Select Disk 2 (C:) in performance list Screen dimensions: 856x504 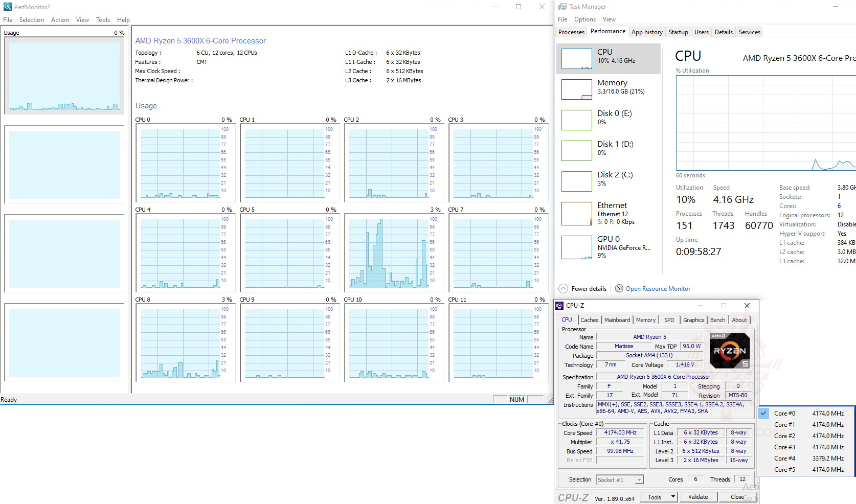(609, 181)
